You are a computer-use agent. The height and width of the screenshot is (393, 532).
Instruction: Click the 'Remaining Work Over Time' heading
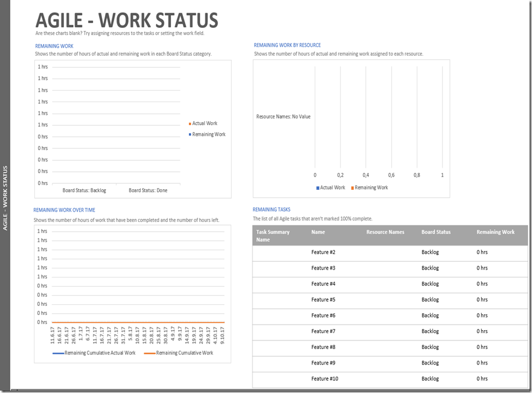coord(64,210)
